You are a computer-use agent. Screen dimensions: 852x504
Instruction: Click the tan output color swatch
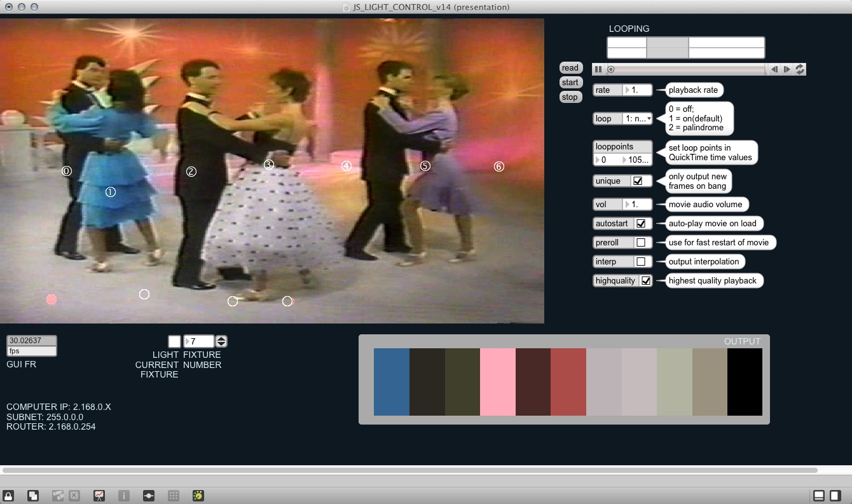710,382
